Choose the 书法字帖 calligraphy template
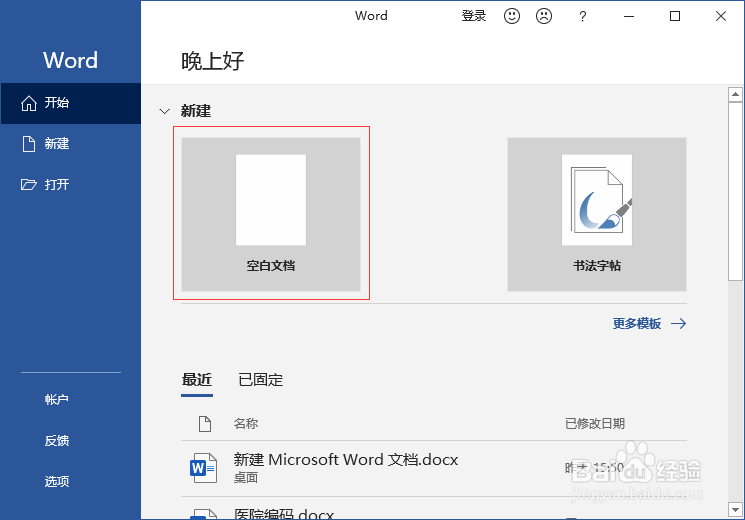This screenshot has height=520, width=745. [x=597, y=214]
